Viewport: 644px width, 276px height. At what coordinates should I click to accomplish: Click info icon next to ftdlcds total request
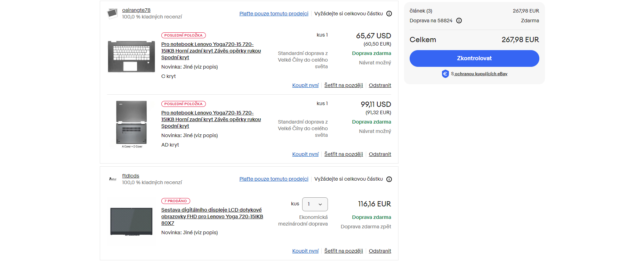389,179
